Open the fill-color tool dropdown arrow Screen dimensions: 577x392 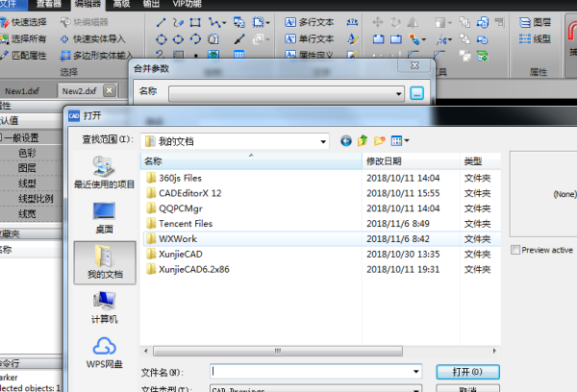[424, 39]
